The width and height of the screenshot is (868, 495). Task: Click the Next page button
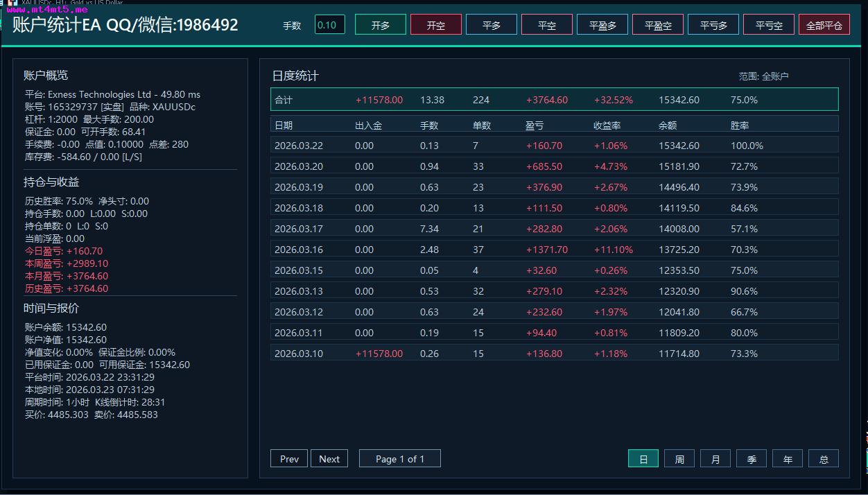click(x=329, y=459)
